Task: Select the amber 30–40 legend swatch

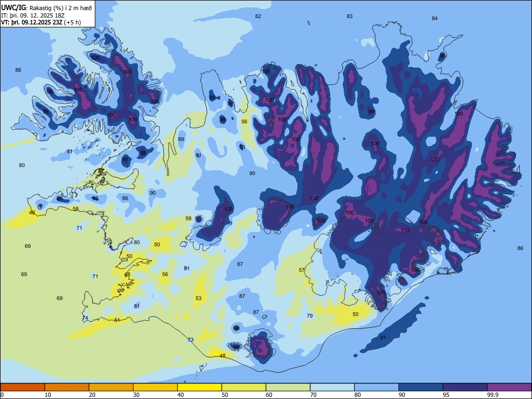Action: click(155, 387)
